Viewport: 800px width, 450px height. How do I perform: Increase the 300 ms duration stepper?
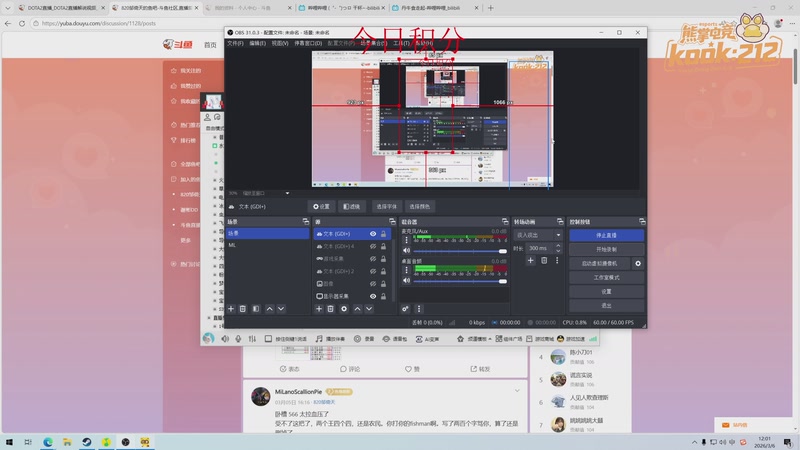point(558,245)
